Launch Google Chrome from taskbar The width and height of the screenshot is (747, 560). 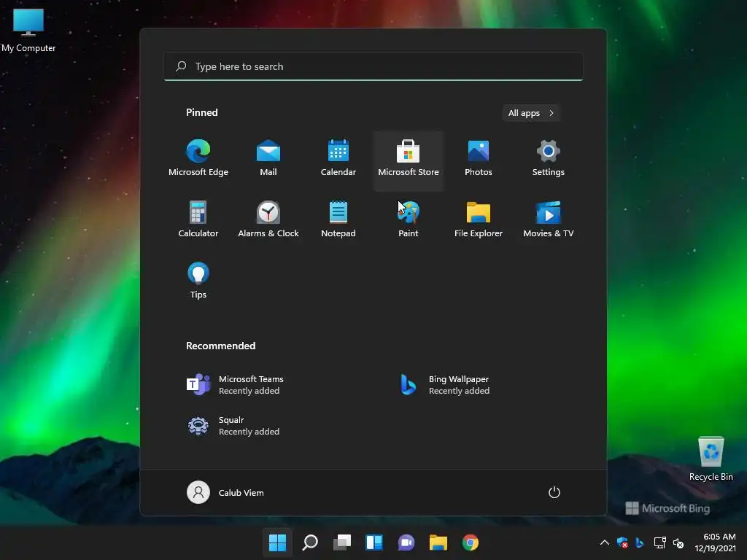point(471,542)
